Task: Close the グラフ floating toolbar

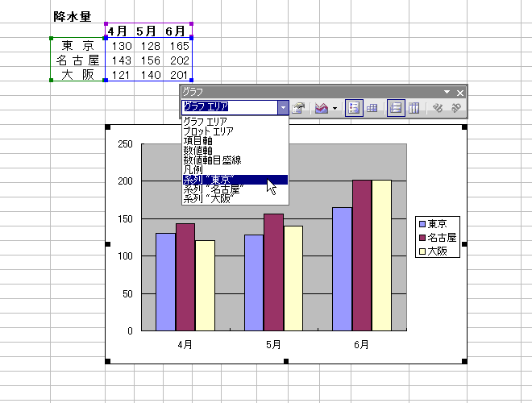Action: tap(460, 93)
